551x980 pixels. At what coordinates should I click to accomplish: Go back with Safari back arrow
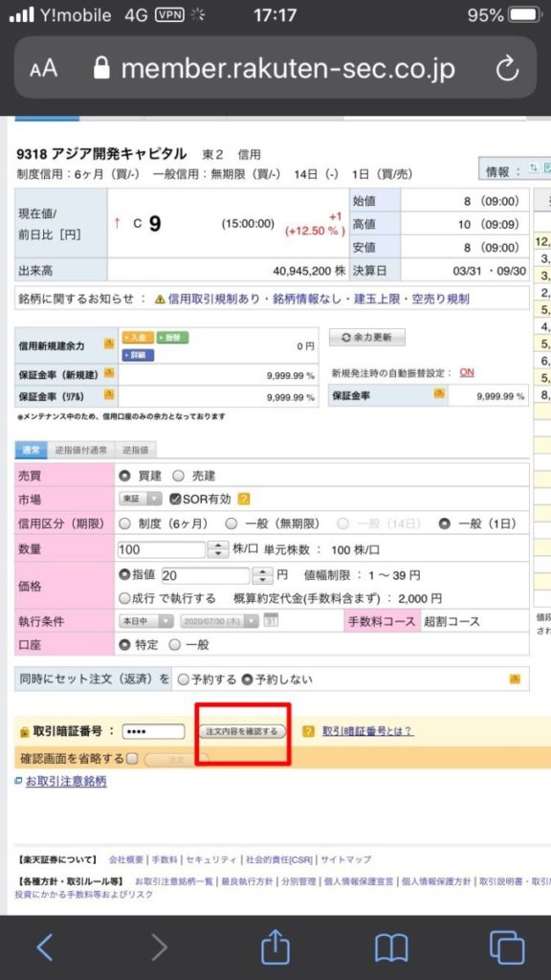pyautogui.click(x=44, y=948)
